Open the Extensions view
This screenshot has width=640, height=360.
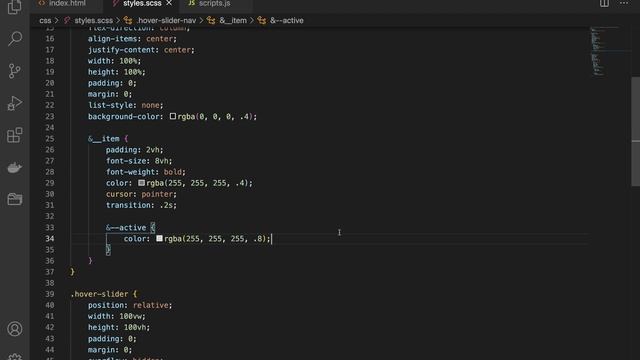click(x=15, y=135)
